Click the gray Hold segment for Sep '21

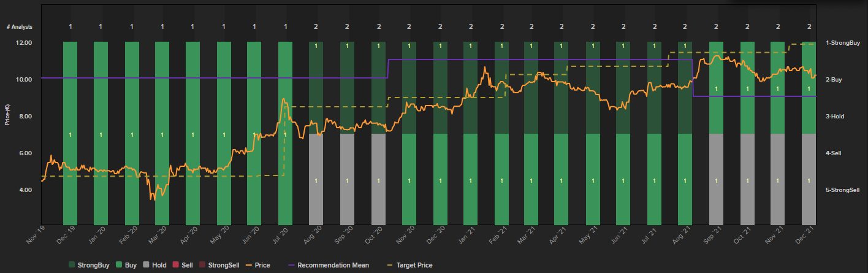click(717, 179)
